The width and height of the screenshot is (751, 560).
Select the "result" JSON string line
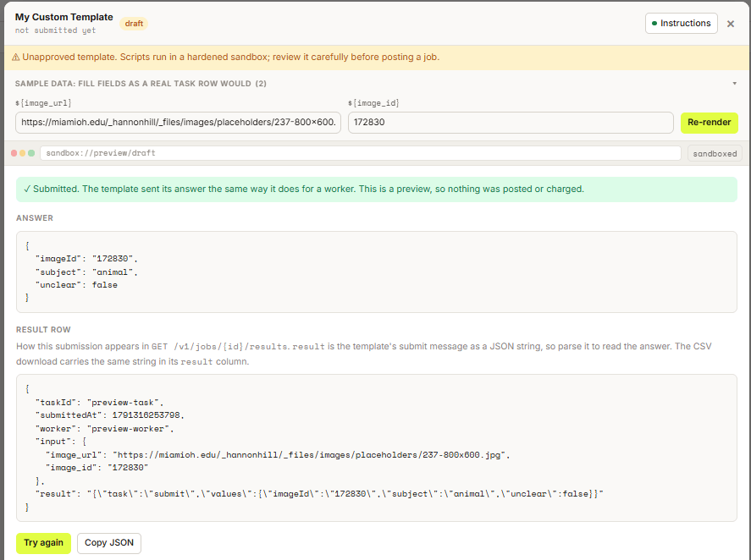(x=319, y=493)
